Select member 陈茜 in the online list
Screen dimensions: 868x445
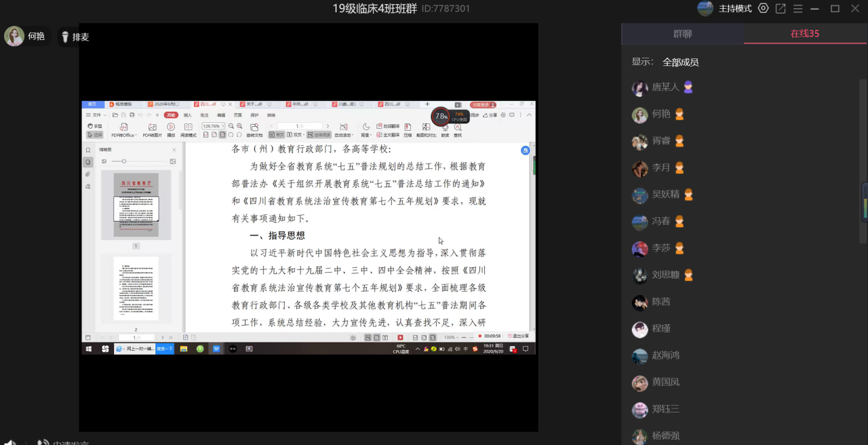[x=661, y=302]
